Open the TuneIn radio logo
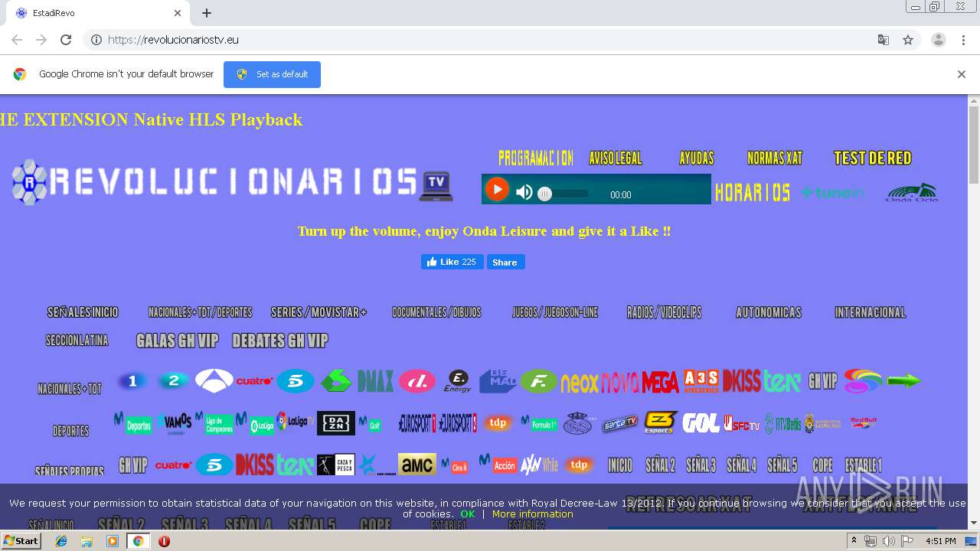 833,193
